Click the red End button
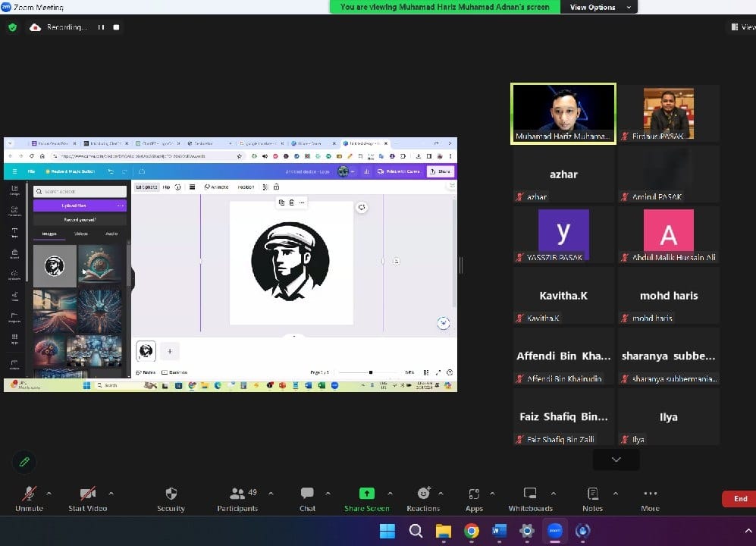Image resolution: width=756 pixels, height=546 pixels. pyautogui.click(x=740, y=498)
